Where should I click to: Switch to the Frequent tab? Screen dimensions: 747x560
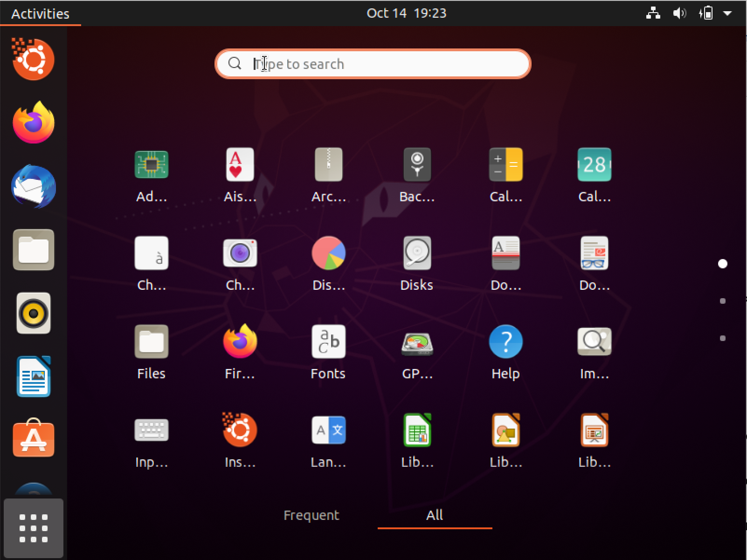pyautogui.click(x=311, y=515)
